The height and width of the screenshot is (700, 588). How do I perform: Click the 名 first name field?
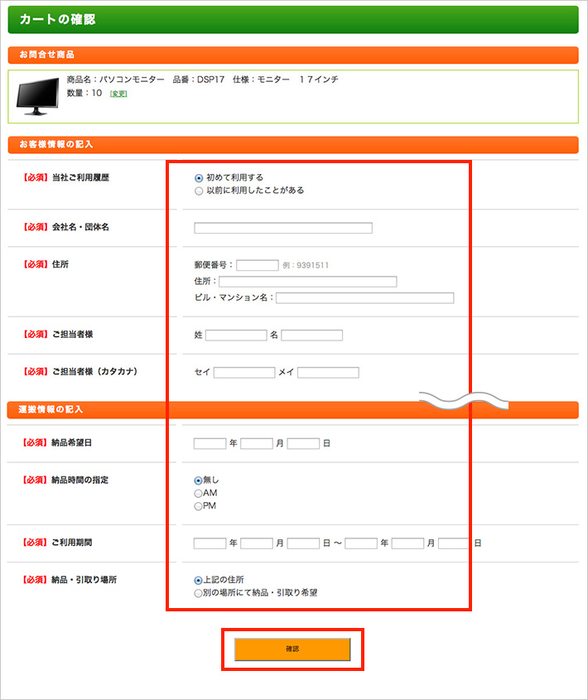[x=311, y=336]
